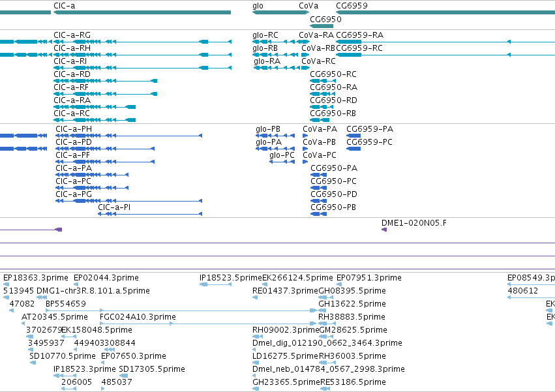Click Dmel_neb_014784_0567_2998.3prime label
Screen dimensions: 555x392
329,369
